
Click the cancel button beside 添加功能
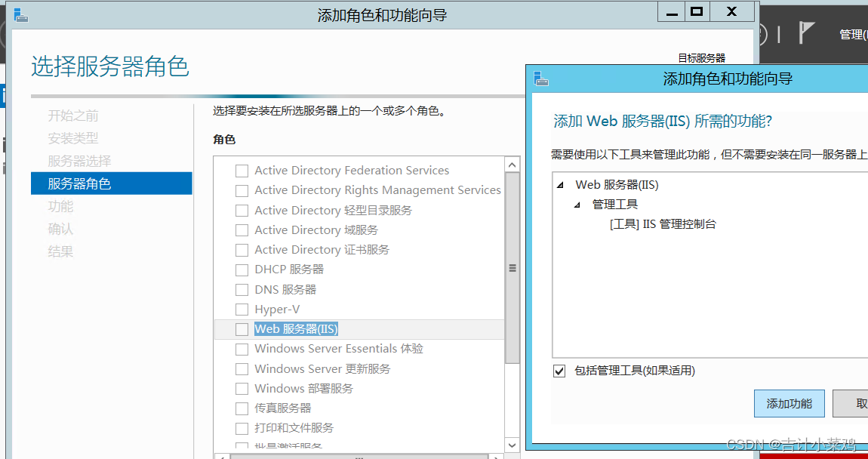point(851,403)
